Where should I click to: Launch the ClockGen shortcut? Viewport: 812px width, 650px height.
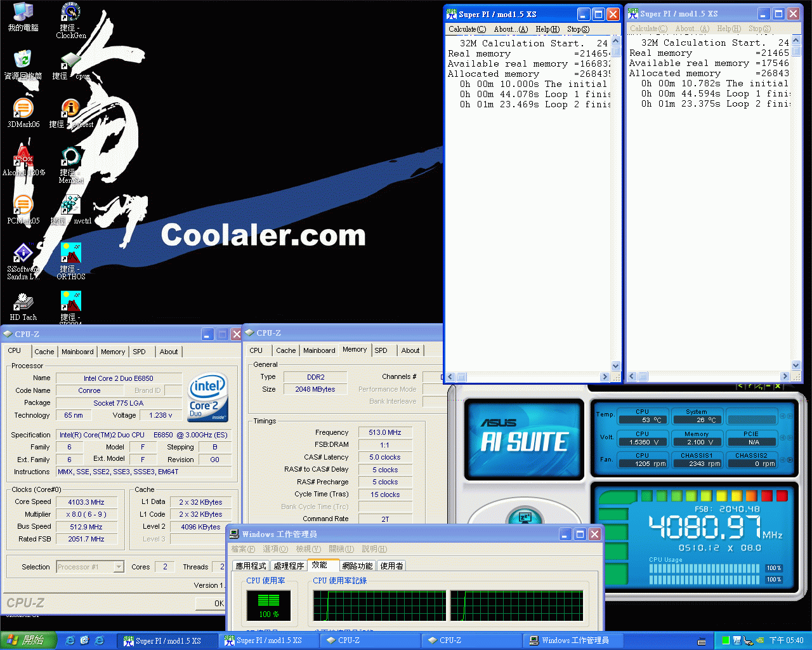click(71, 21)
